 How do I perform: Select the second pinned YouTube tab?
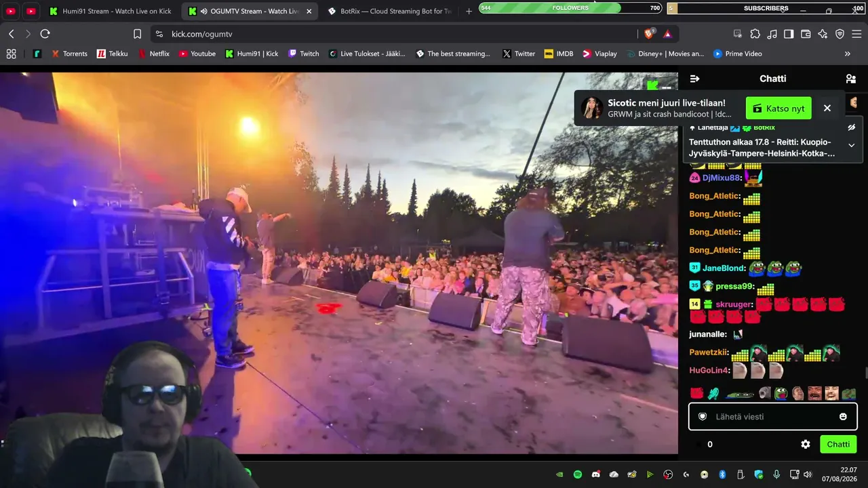(31, 12)
